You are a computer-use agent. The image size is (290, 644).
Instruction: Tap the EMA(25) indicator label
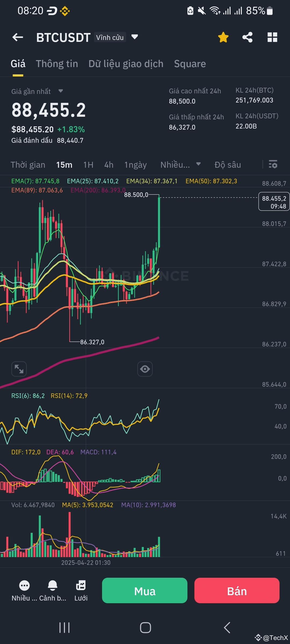pos(93,181)
